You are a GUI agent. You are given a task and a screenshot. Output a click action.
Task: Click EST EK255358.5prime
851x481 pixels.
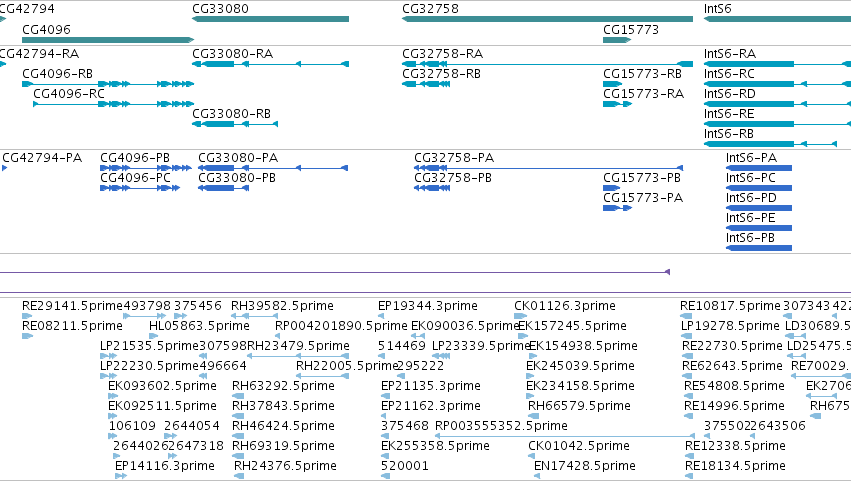[x=435, y=446]
